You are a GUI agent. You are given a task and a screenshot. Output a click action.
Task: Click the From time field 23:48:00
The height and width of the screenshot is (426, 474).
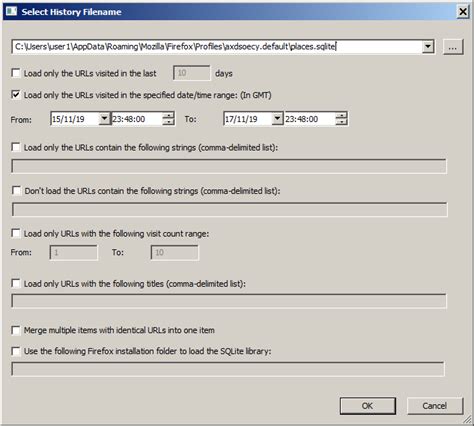coord(137,119)
